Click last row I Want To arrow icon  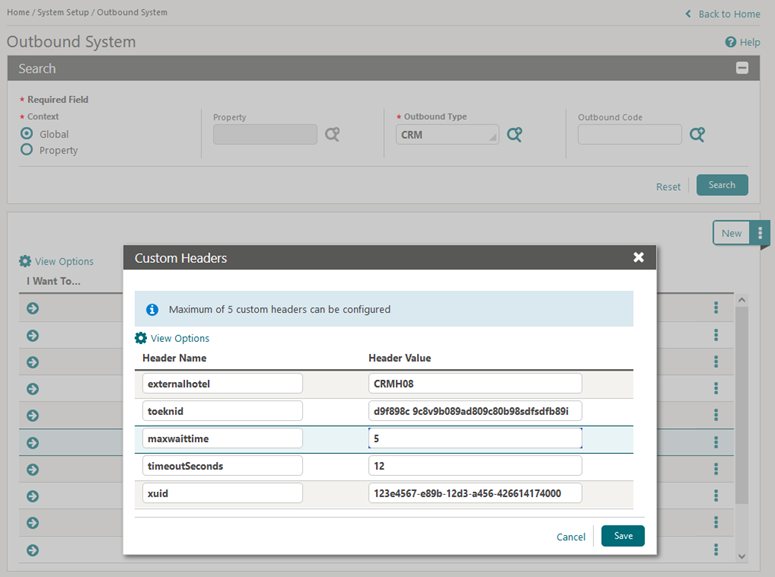click(33, 550)
